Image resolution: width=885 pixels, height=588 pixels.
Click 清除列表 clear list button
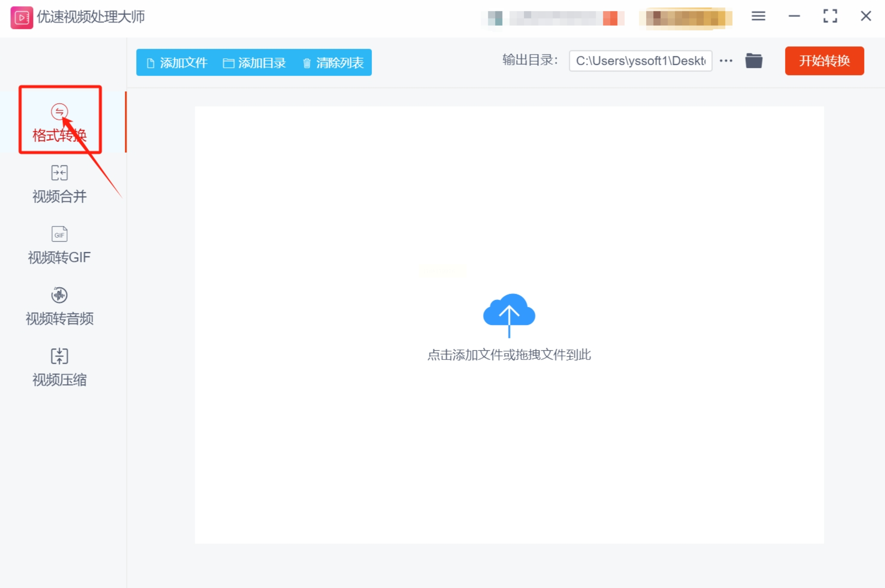(333, 63)
